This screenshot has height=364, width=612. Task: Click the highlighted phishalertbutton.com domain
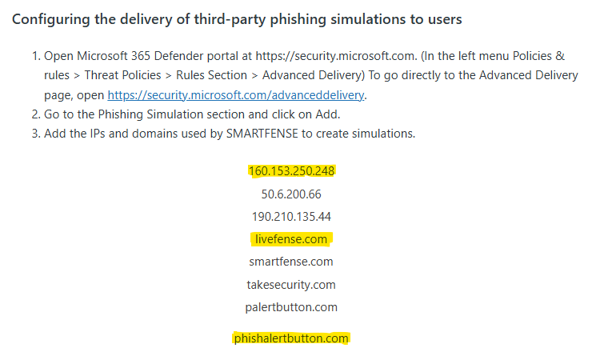(x=291, y=338)
